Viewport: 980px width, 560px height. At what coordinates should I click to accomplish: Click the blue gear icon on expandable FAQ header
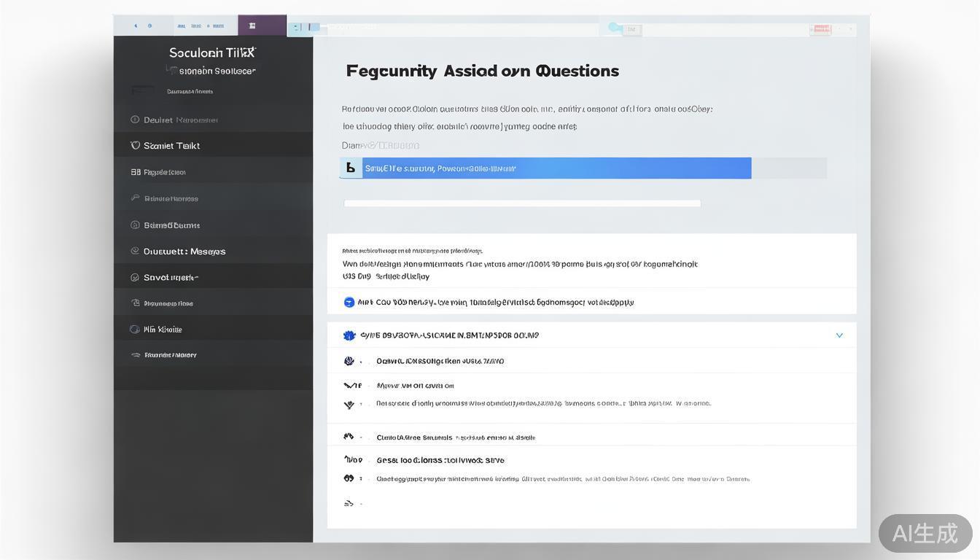pos(349,335)
